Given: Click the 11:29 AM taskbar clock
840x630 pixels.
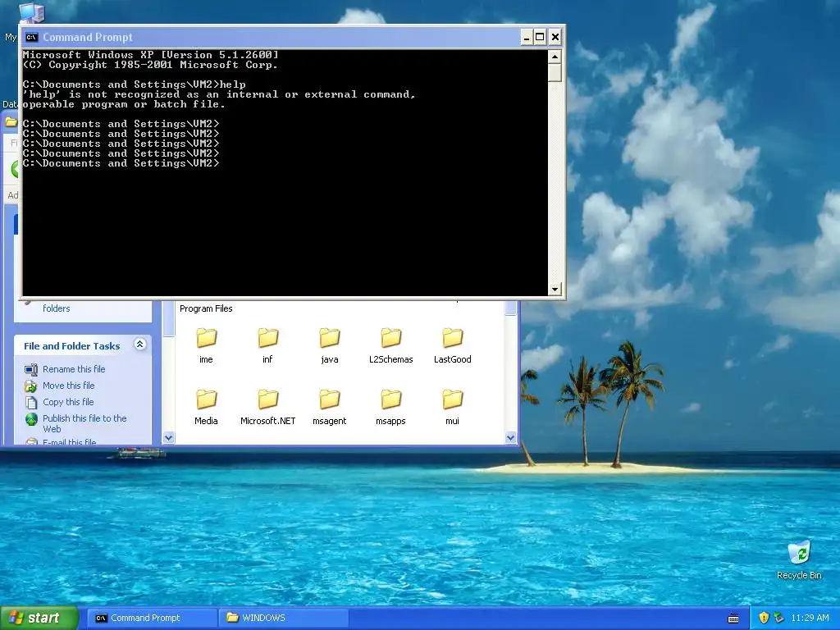Looking at the screenshot, I should (810, 618).
